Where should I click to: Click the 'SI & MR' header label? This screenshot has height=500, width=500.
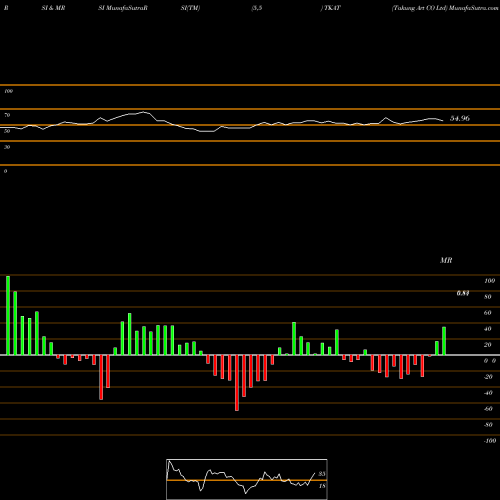pyautogui.click(x=53, y=8)
